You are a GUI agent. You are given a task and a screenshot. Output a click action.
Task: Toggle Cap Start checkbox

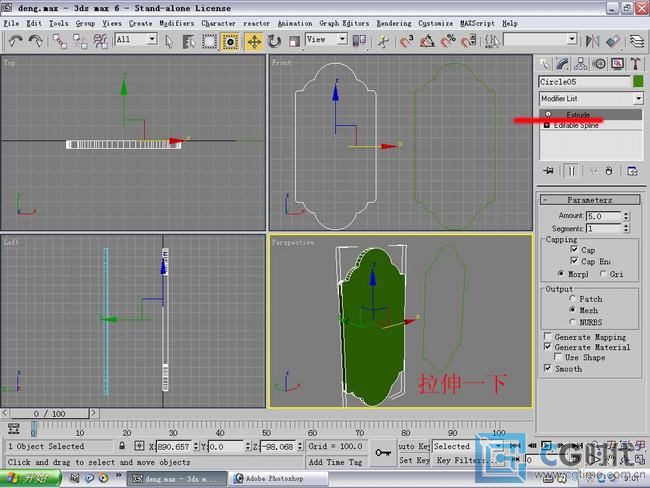coord(574,249)
